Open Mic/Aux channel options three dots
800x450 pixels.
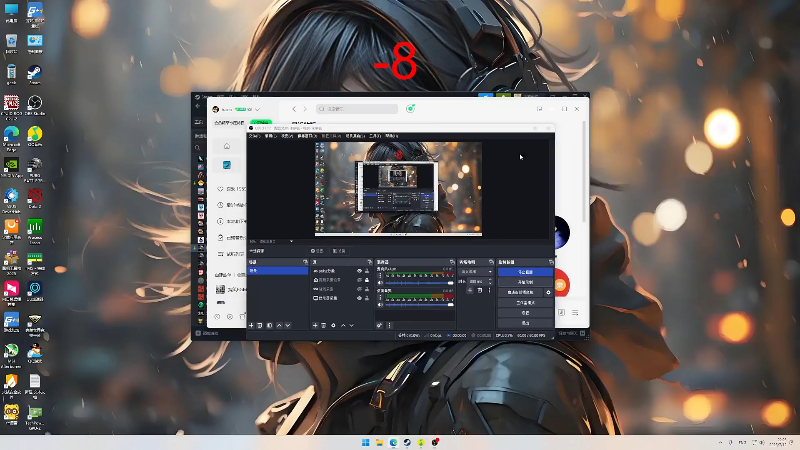click(x=380, y=276)
